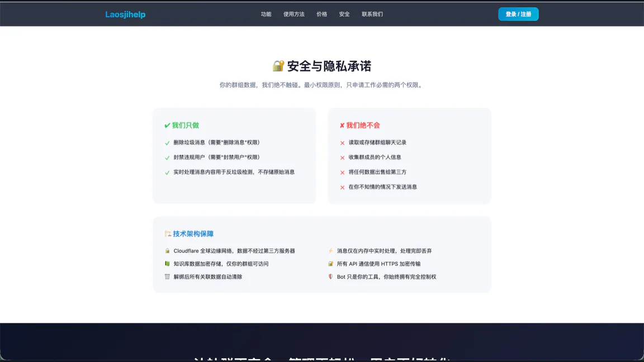The height and width of the screenshot is (362, 644).
Task: Click the construction icon beside 技术架构保障
Action: [x=168, y=234]
